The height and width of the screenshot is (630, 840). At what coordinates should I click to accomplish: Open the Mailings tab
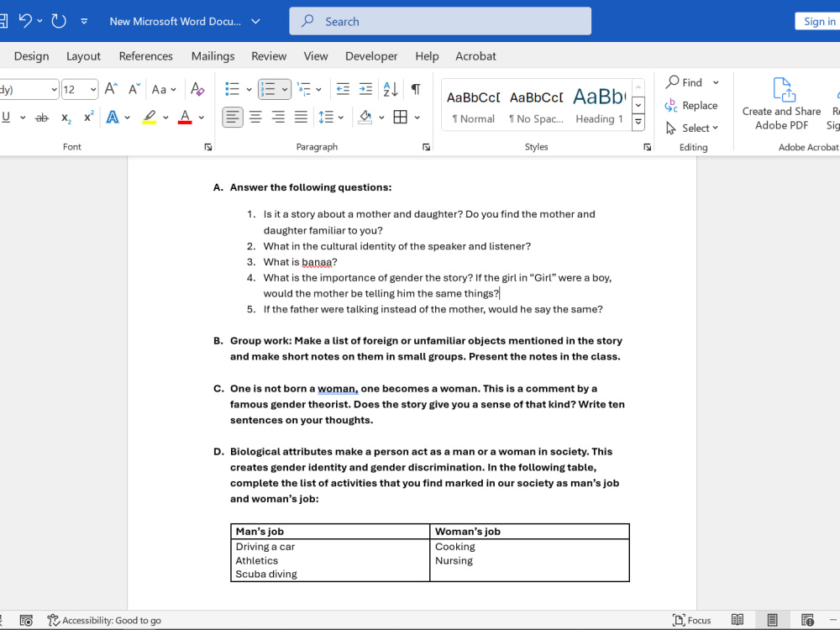[x=213, y=55]
